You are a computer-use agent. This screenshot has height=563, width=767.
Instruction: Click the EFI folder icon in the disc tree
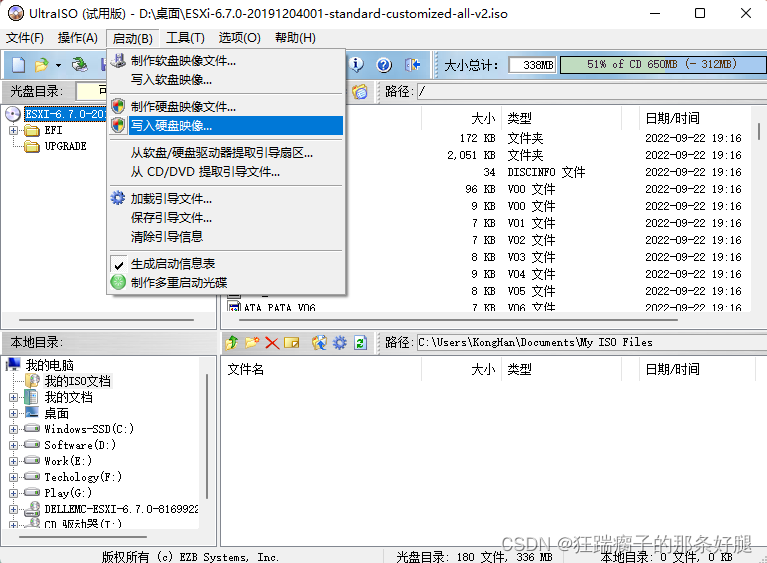point(32,131)
